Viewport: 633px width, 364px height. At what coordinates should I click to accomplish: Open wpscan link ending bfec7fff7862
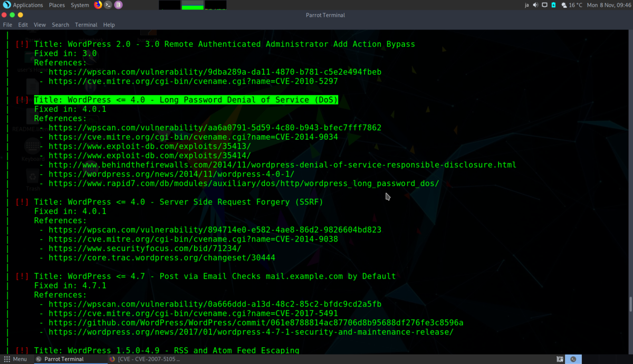(215, 128)
